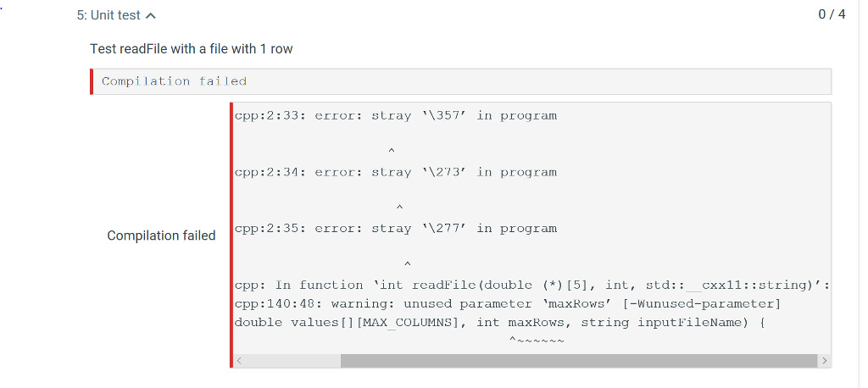Click the stray '\277' error line
The image size is (868, 388).
[396, 229]
